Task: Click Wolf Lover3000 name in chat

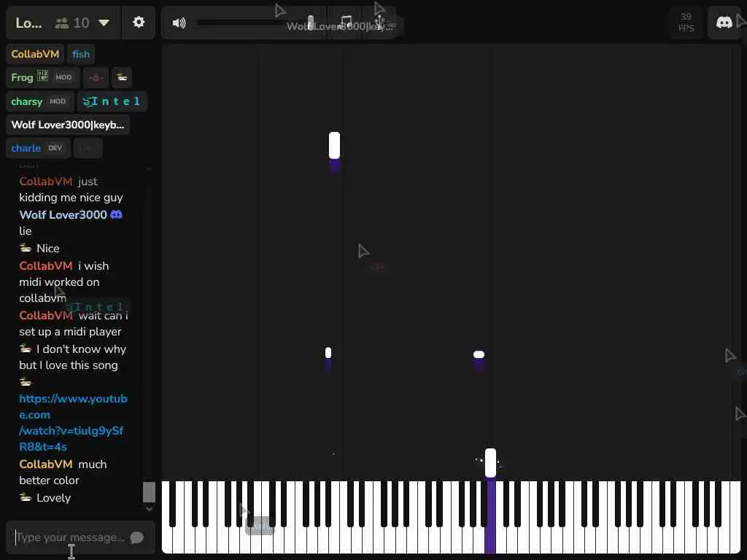Action: coord(63,215)
